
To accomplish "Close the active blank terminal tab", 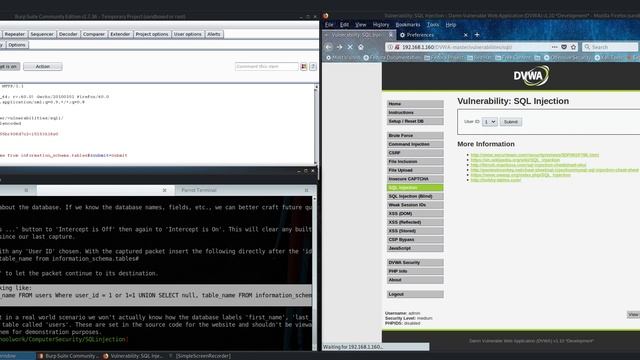I will click(164, 190).
